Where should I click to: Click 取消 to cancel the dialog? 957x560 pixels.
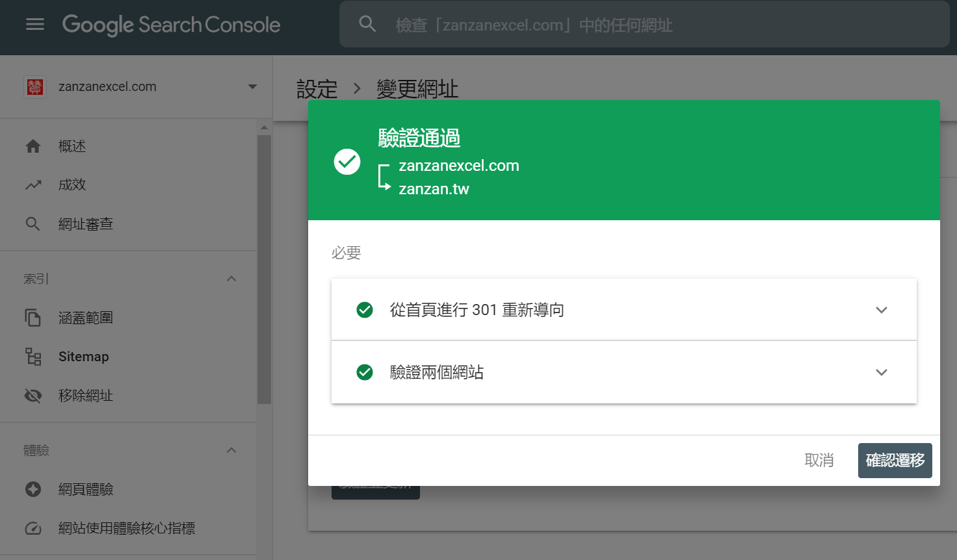pyautogui.click(x=819, y=461)
